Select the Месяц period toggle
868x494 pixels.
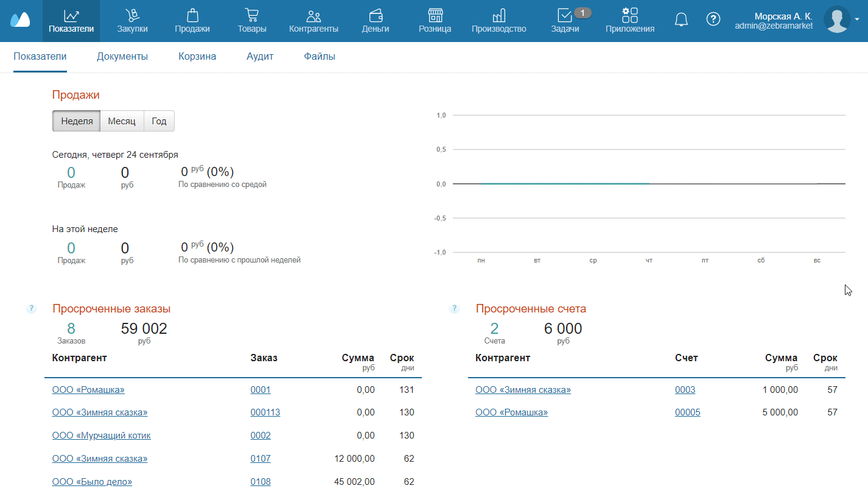122,121
